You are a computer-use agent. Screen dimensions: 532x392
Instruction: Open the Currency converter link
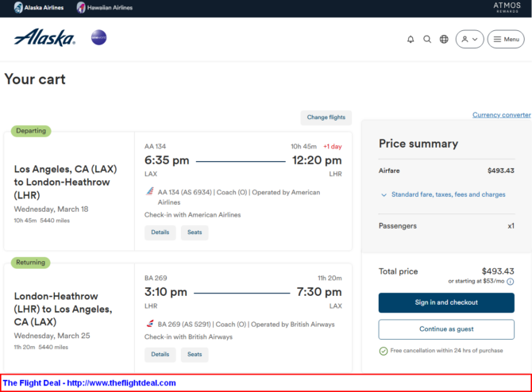pyautogui.click(x=501, y=115)
